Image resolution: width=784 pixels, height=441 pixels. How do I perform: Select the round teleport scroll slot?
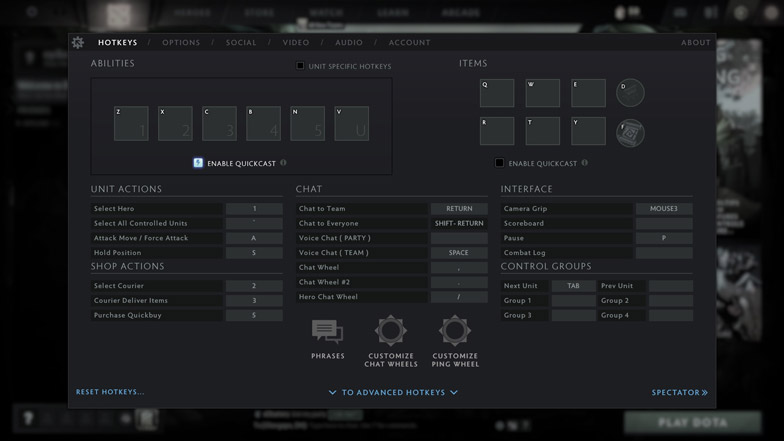click(x=630, y=133)
